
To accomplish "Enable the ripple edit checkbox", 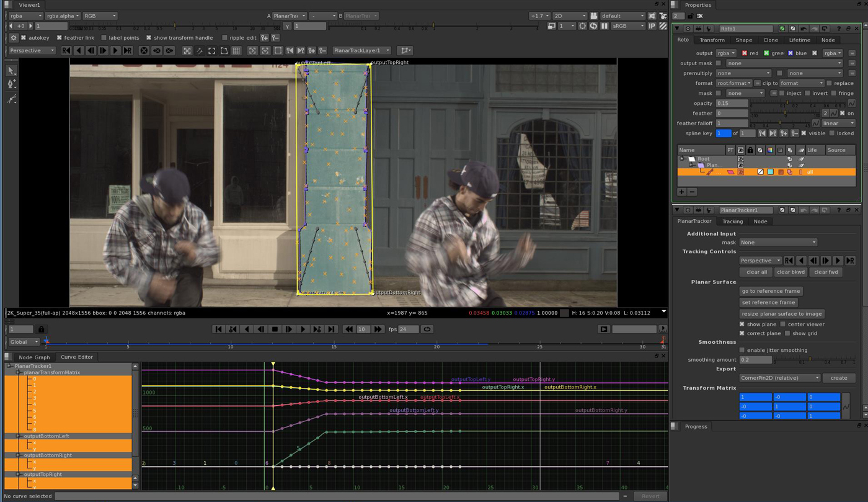I will (224, 38).
